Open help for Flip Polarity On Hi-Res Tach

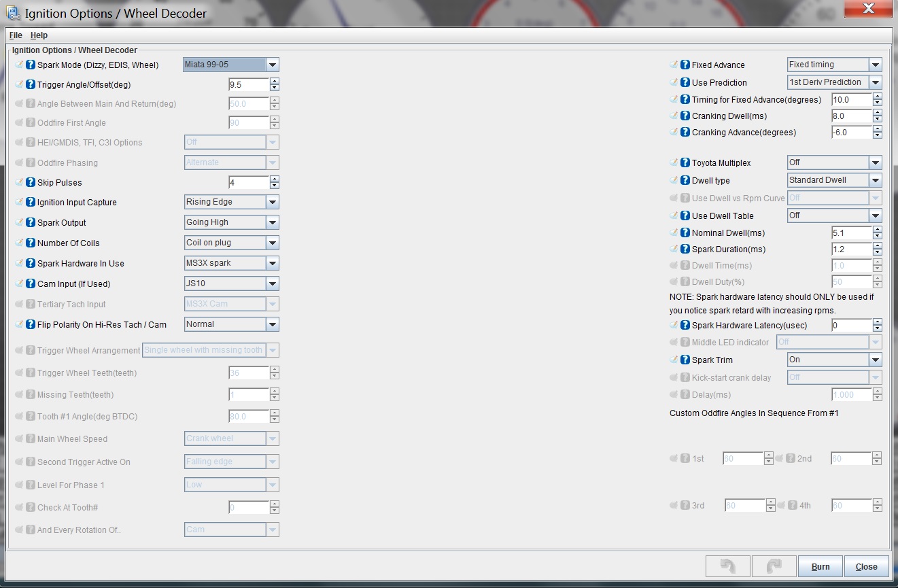click(31, 325)
